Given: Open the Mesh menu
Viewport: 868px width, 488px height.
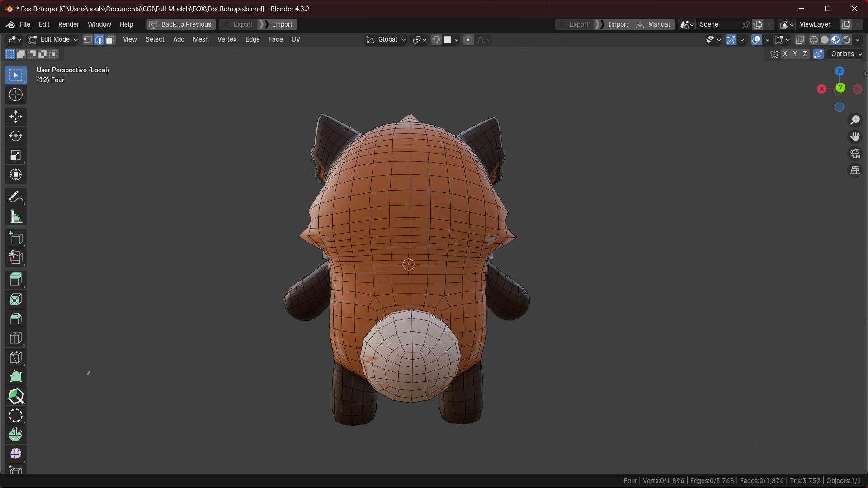Looking at the screenshot, I should 201,39.
